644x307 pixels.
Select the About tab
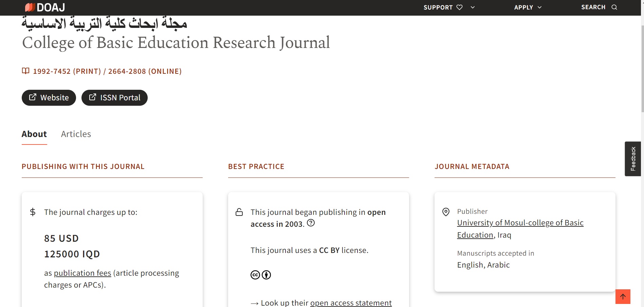(x=34, y=134)
